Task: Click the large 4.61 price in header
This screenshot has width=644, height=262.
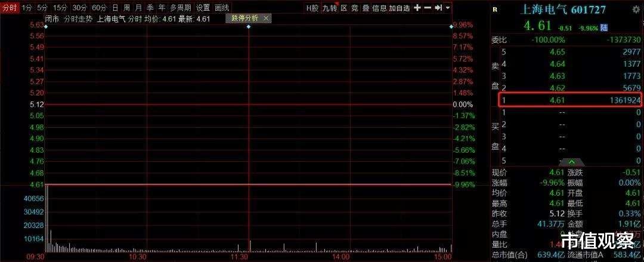Action: [537, 26]
